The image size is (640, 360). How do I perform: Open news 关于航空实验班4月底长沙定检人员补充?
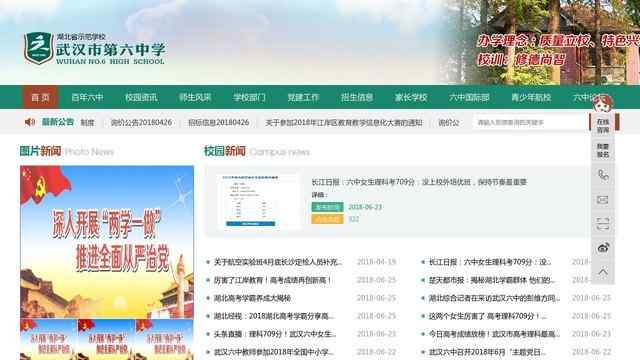(x=278, y=262)
